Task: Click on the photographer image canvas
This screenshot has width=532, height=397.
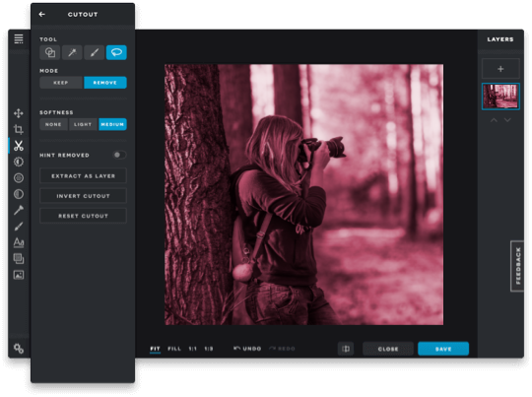Action: [x=303, y=194]
